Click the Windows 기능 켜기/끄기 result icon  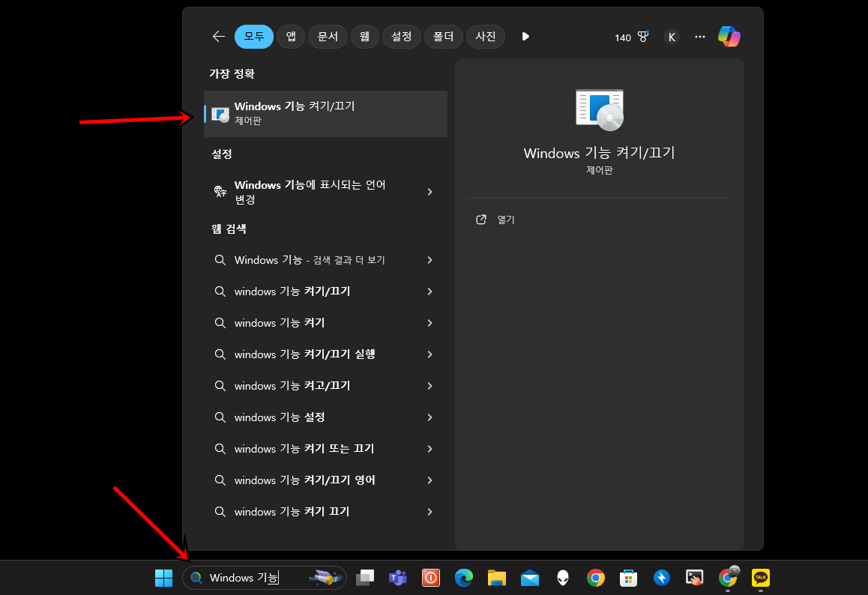[220, 114]
